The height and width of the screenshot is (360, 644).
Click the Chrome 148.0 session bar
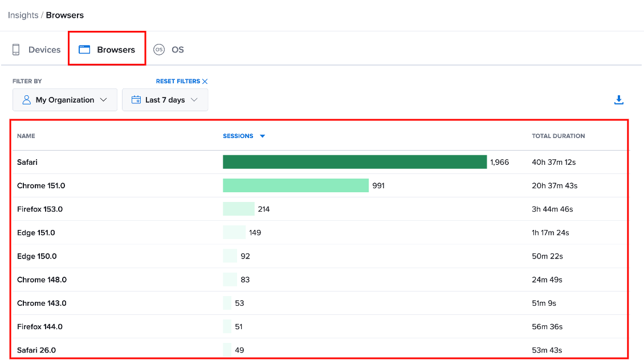[x=230, y=279]
